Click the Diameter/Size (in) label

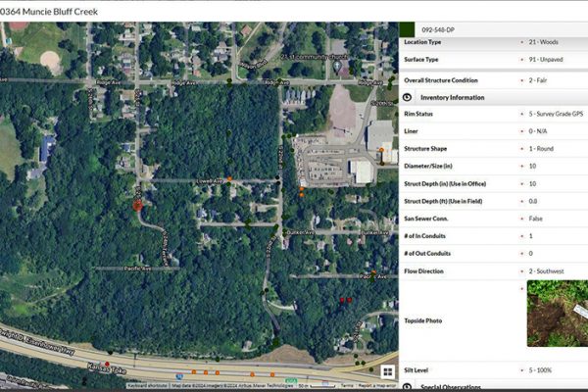[428, 166]
